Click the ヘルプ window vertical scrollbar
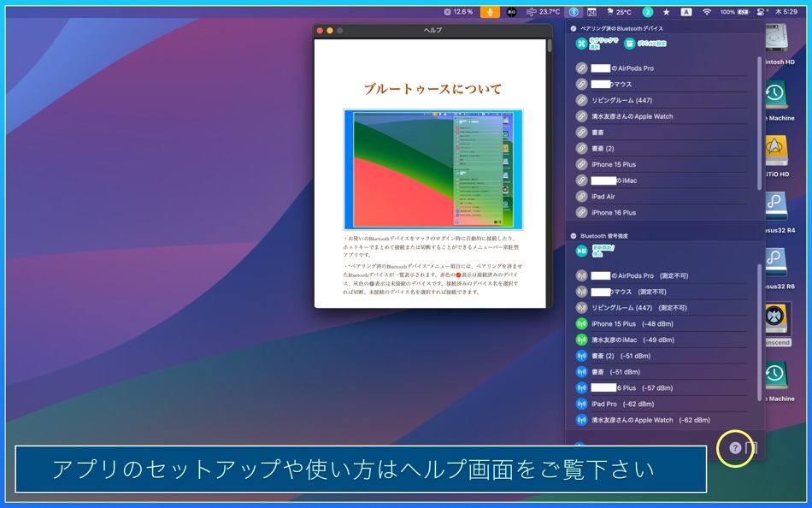The image size is (812, 508). click(x=549, y=45)
